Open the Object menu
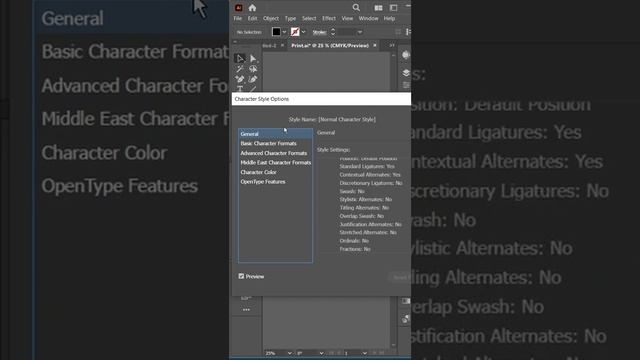Image resolution: width=640 pixels, height=360 pixels. pyautogui.click(x=271, y=18)
